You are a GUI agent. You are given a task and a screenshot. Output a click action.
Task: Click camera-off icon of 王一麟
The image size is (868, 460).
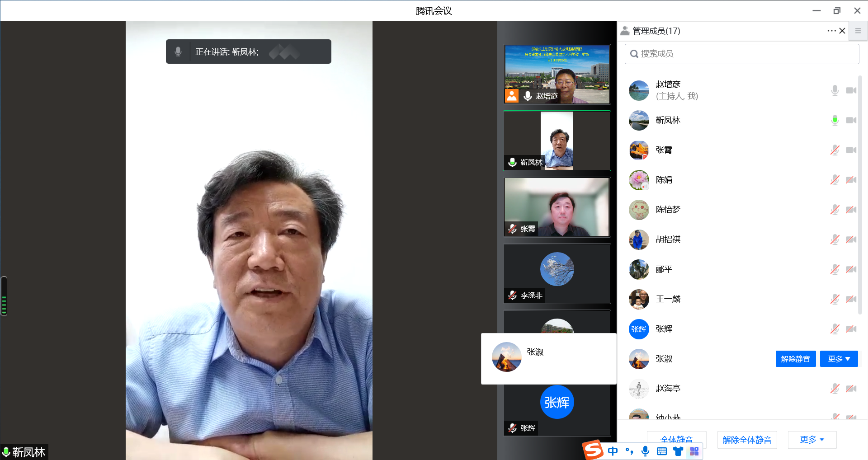point(851,299)
